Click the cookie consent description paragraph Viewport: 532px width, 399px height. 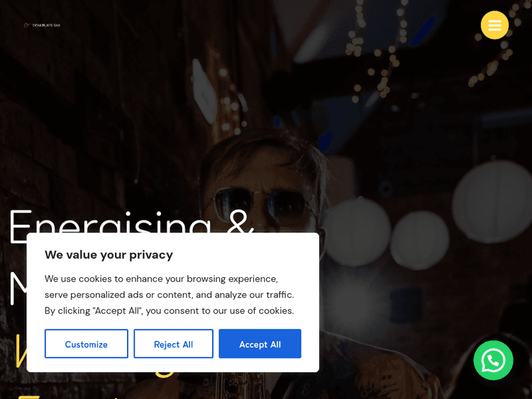pyautogui.click(x=170, y=295)
